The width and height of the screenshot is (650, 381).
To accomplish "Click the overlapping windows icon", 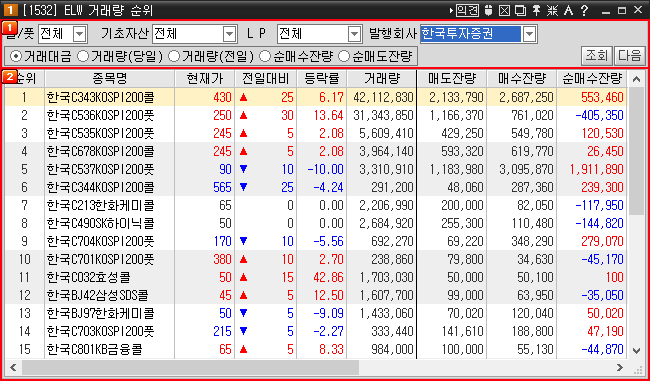I will point(520,10).
